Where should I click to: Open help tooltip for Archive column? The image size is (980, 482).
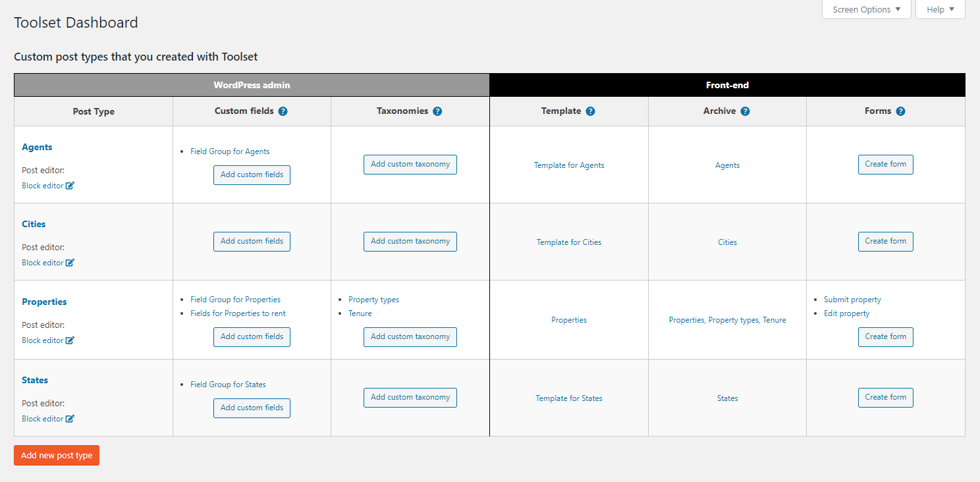point(745,111)
